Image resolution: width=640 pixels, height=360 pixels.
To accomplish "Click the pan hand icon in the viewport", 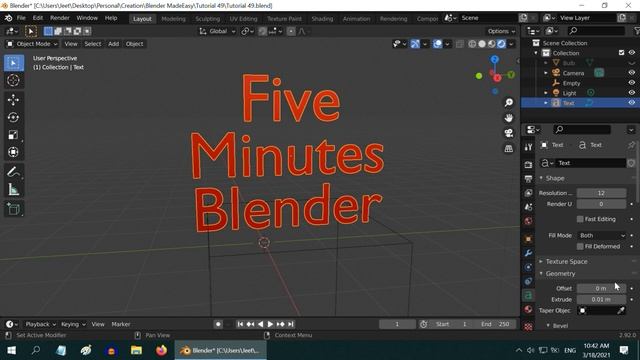I will point(509,118).
